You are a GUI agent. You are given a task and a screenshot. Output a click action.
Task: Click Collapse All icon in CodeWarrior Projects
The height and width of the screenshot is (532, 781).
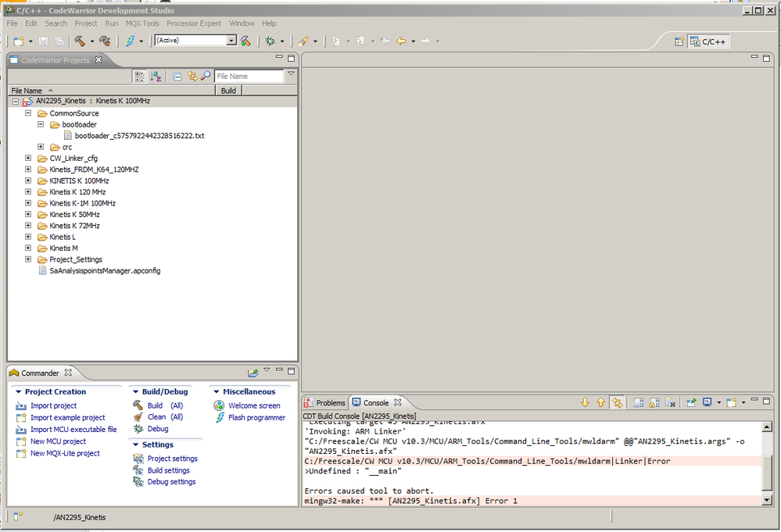177,76
